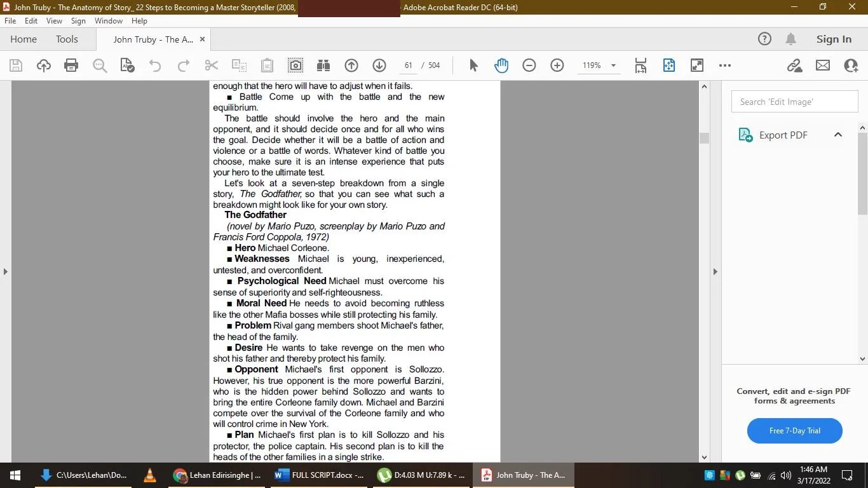Zoom out with minus button
Screen dimensions: 868x488
529,65
